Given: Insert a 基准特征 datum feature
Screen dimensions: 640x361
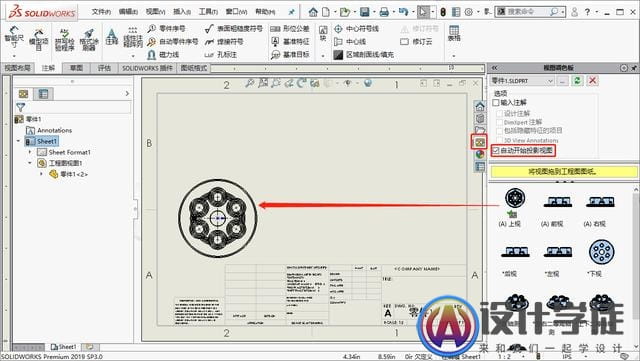Looking at the screenshot, I should click(x=290, y=42).
